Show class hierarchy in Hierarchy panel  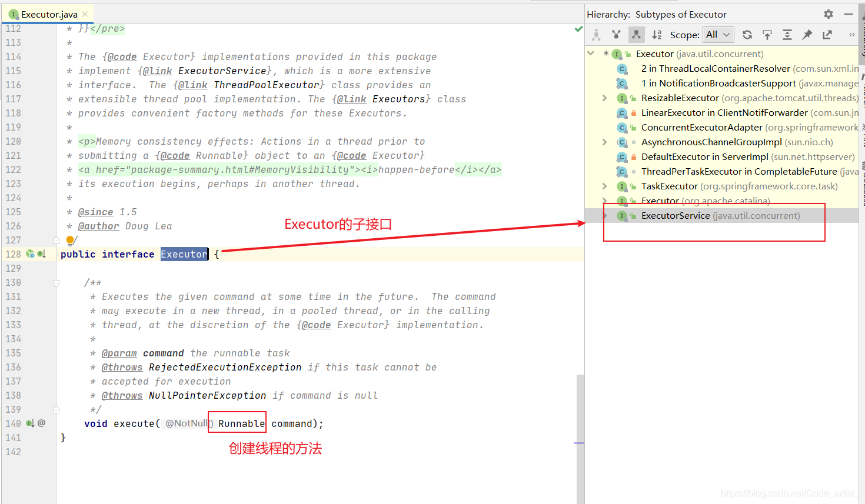596,35
